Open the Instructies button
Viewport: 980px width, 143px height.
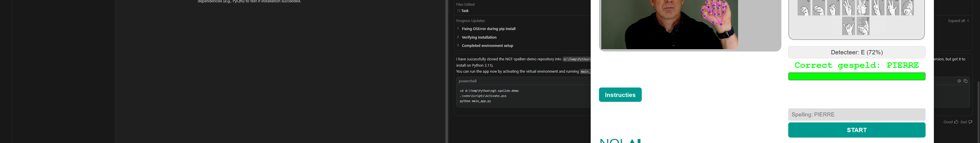point(620,95)
